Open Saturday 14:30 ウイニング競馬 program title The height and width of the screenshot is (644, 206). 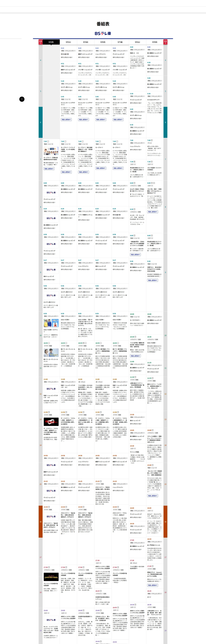135,452
